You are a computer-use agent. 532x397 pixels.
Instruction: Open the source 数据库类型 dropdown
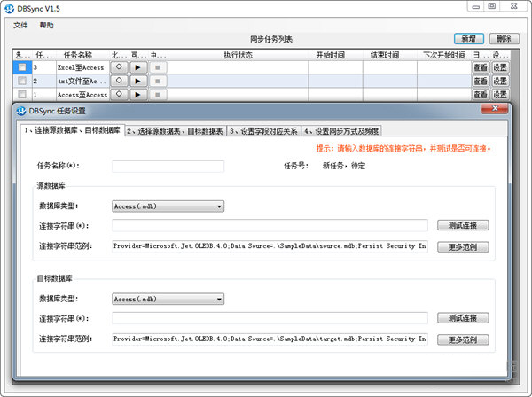168,206
